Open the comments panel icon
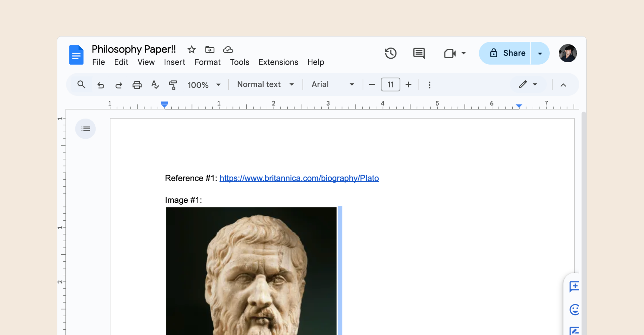Image resolution: width=644 pixels, height=335 pixels. point(419,53)
